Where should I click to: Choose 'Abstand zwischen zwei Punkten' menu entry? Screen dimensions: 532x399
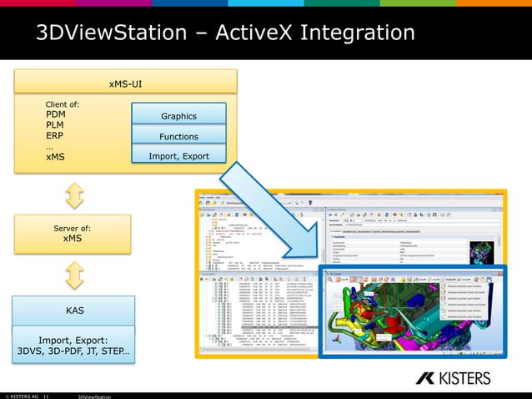coord(463,286)
